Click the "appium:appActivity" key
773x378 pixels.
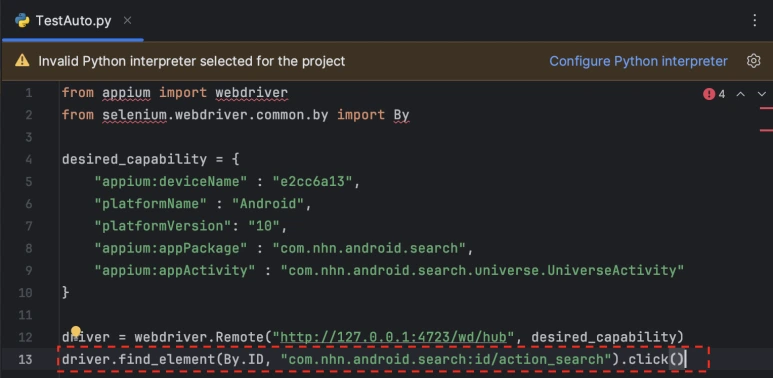click(x=175, y=271)
